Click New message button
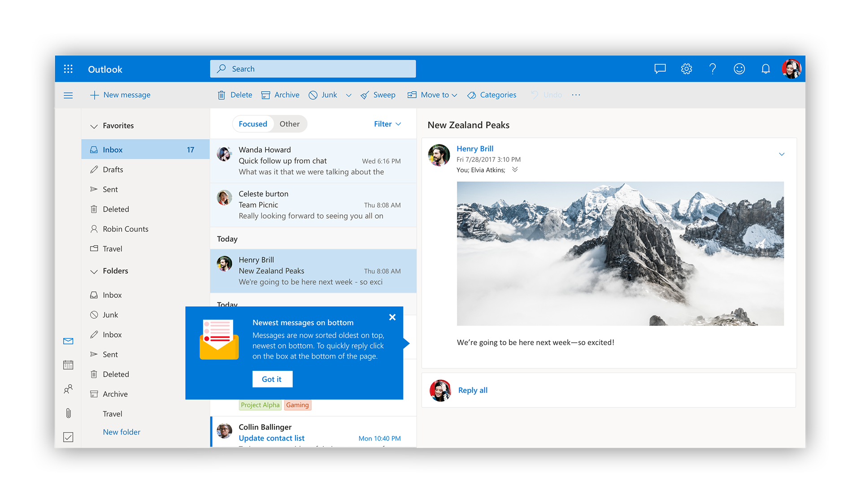Screen dimensions: 861x504 click(x=120, y=95)
